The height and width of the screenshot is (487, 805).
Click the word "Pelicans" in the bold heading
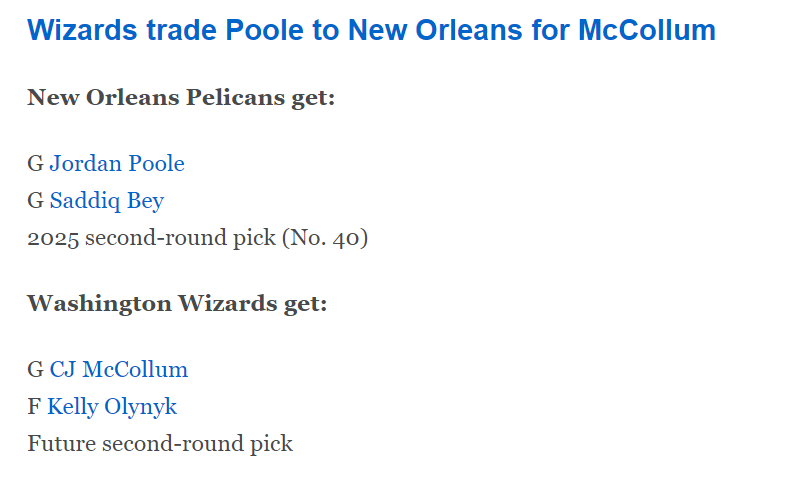[x=230, y=98]
